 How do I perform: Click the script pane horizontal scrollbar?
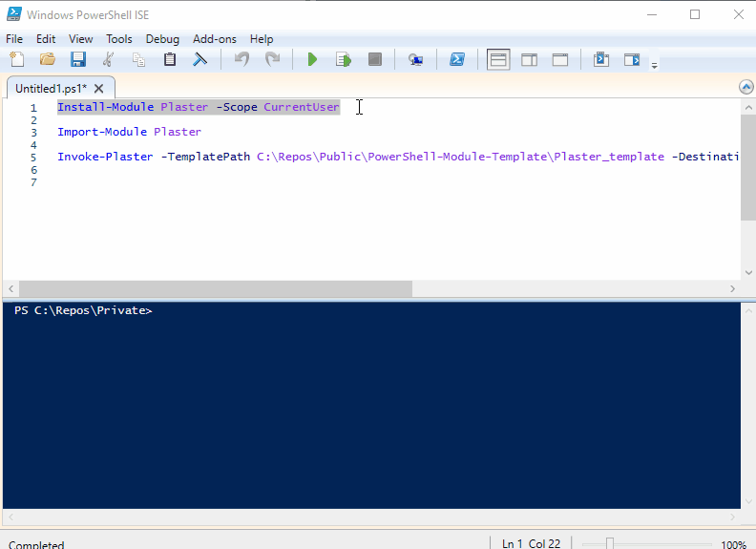point(215,288)
